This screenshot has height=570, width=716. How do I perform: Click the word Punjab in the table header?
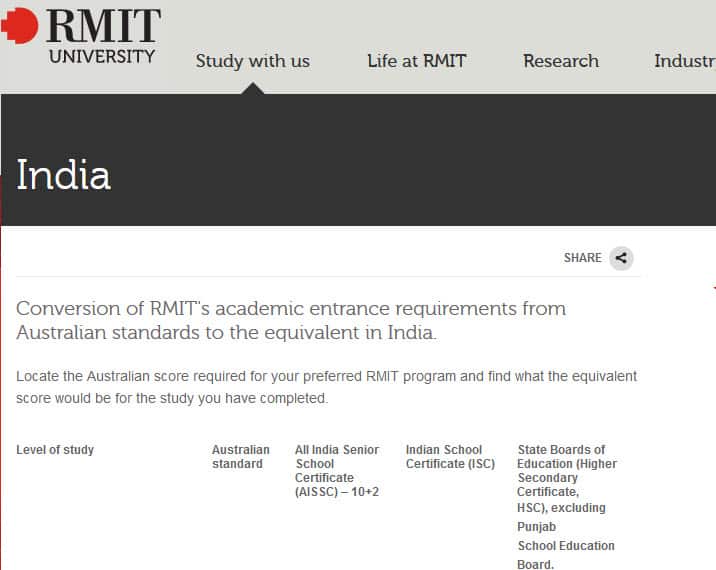tap(536, 527)
